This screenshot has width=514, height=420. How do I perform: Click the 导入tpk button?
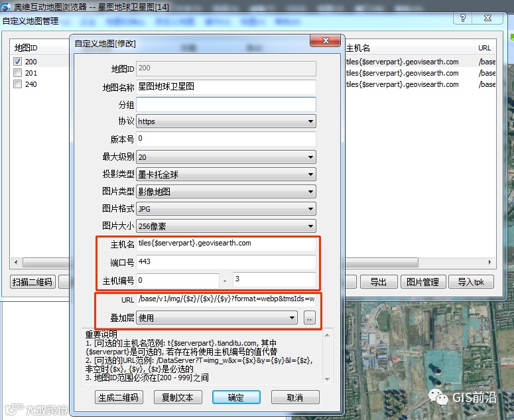tap(471, 281)
